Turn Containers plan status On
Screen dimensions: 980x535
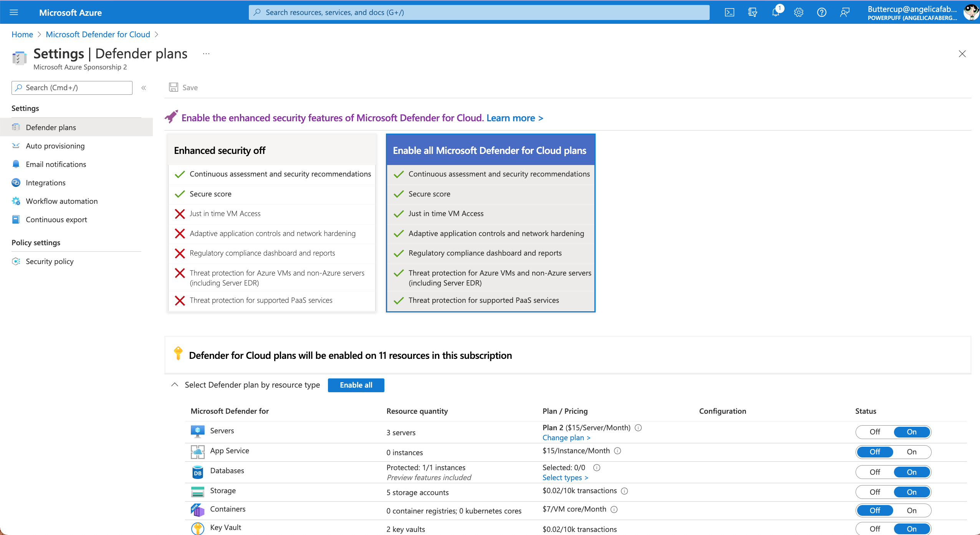911,510
